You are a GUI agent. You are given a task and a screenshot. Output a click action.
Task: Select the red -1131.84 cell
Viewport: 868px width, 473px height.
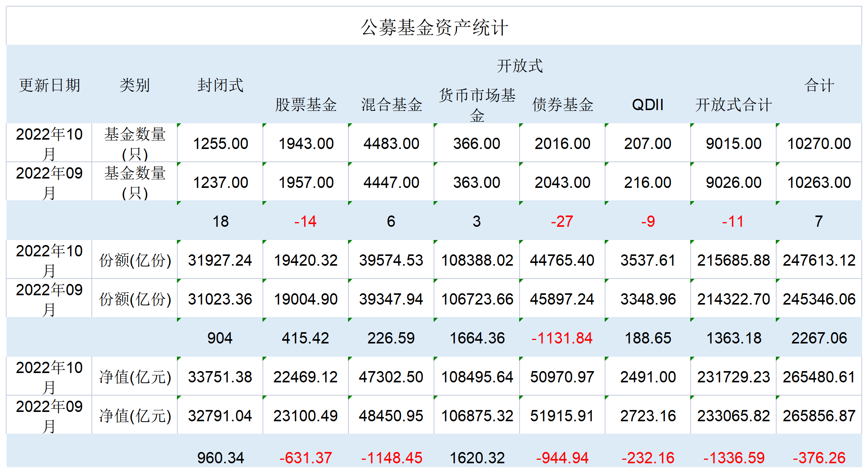(x=562, y=338)
